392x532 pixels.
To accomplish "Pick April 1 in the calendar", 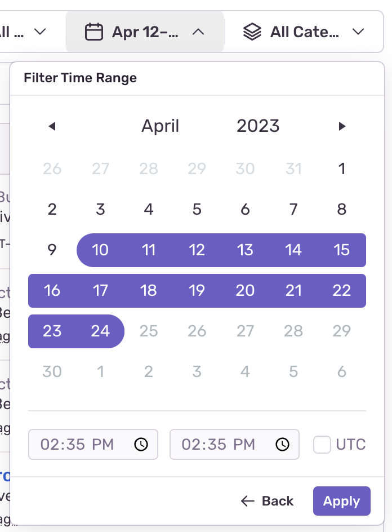I will click(x=342, y=169).
